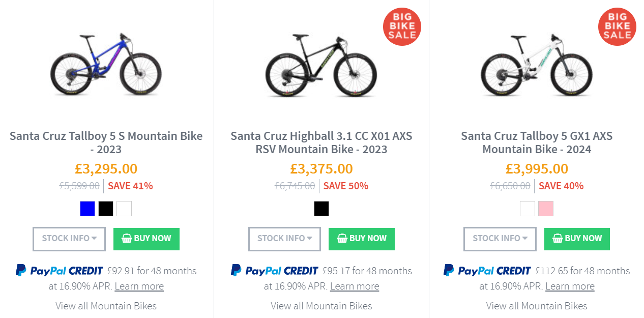
Task: Open Learn more link under £92.91 PayPal offer
Action: pos(139,286)
